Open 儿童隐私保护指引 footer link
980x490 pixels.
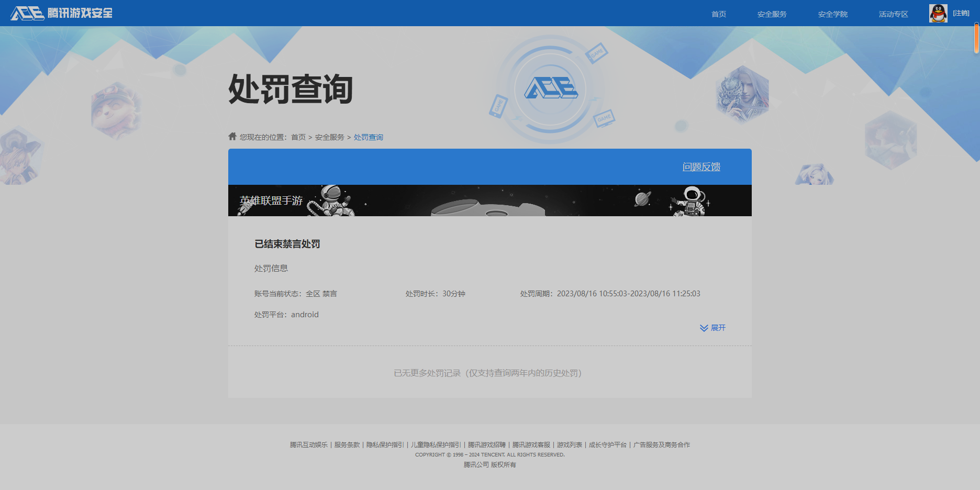pyautogui.click(x=436, y=445)
